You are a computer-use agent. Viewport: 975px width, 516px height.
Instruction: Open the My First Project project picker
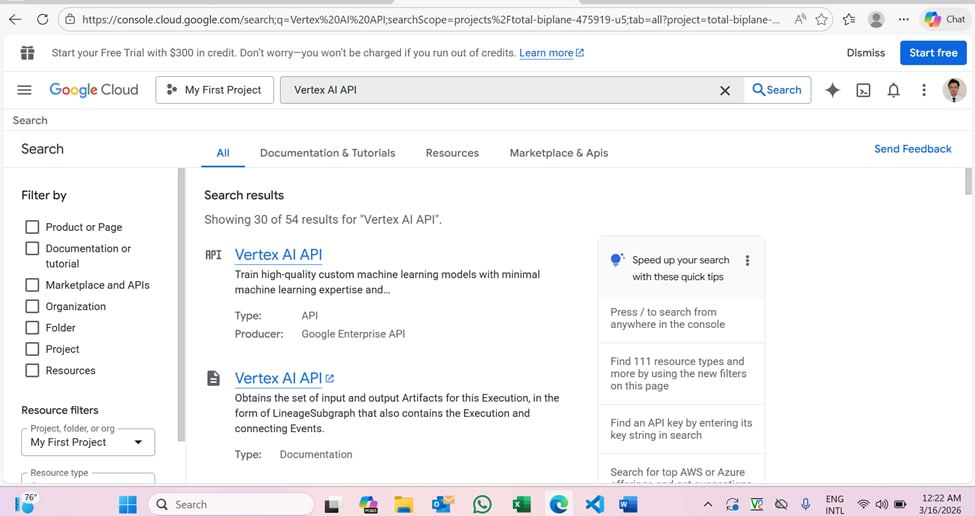(215, 90)
